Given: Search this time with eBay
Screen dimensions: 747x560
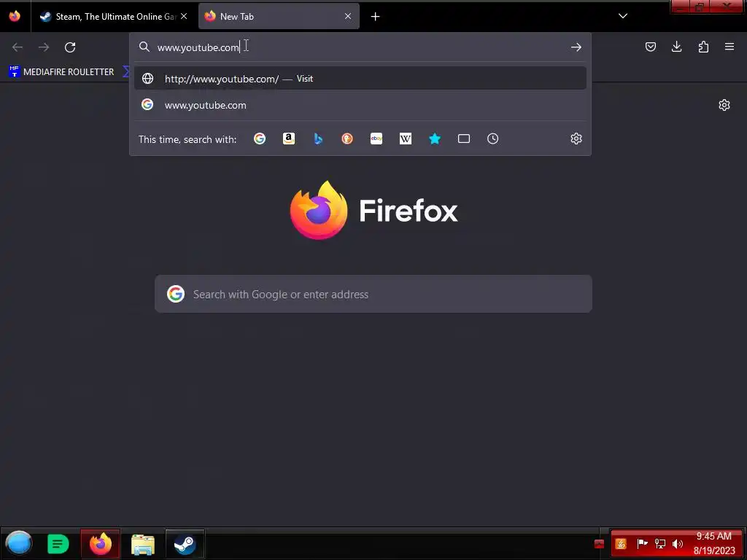Looking at the screenshot, I should pos(376,139).
